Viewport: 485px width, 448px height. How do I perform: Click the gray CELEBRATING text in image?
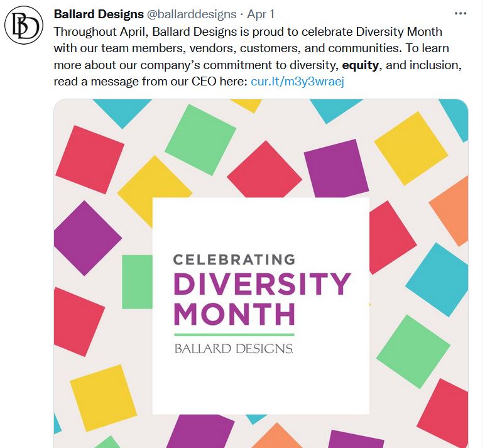coord(234,259)
